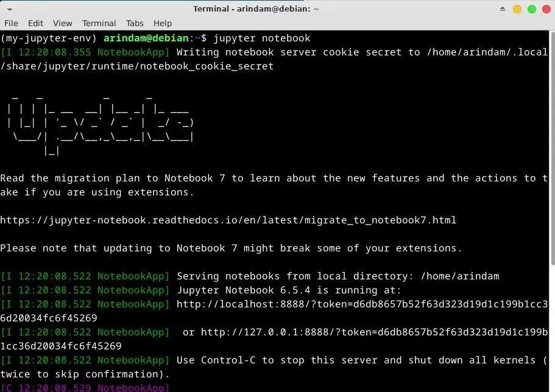Screen dimensions: 555x392
Task: Expand the Tabs menu
Action: (135, 23)
